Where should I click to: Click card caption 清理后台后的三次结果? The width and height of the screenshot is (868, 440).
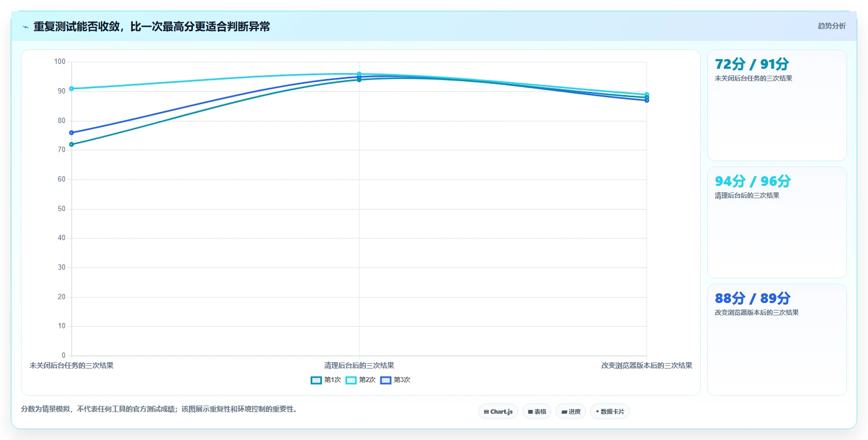coord(747,196)
